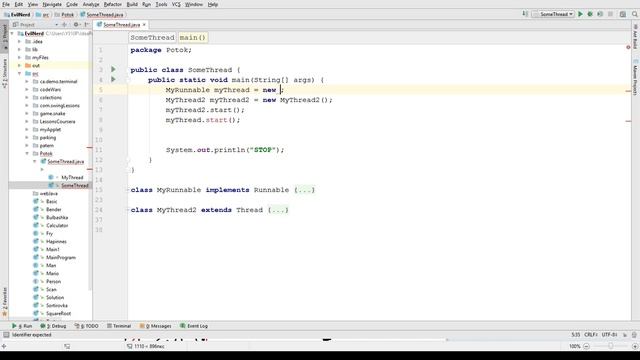
Task: Collapse the Potok package arrow
Action: [27, 153]
